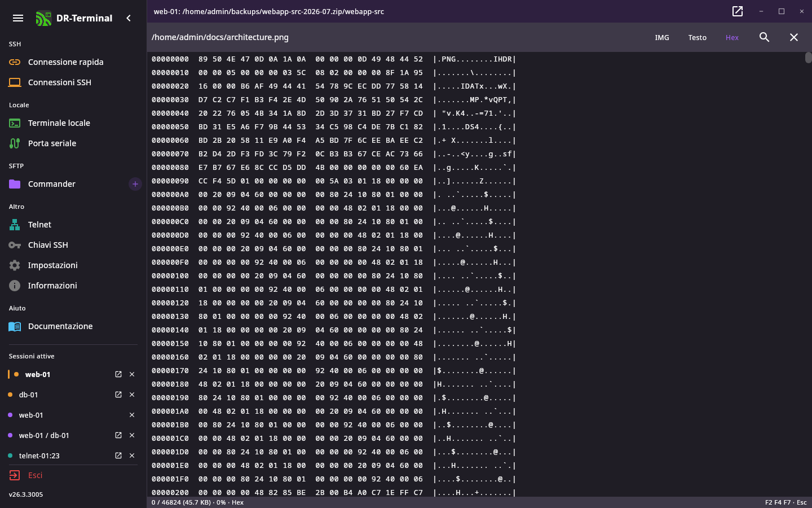Add a new Commander session with plus

(x=135, y=184)
